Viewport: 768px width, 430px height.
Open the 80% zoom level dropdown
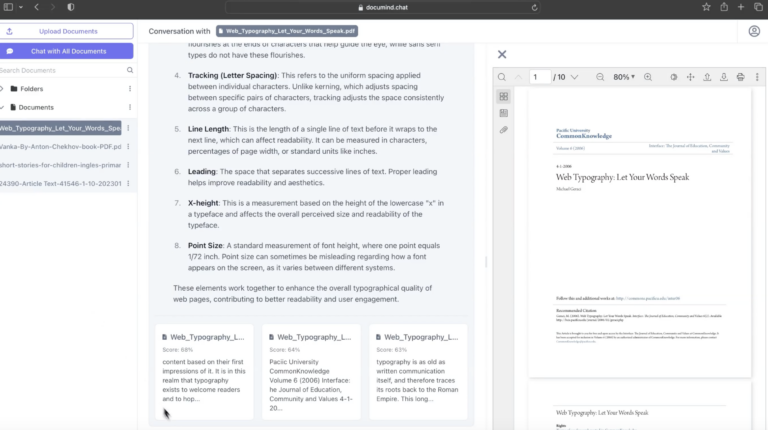click(624, 77)
